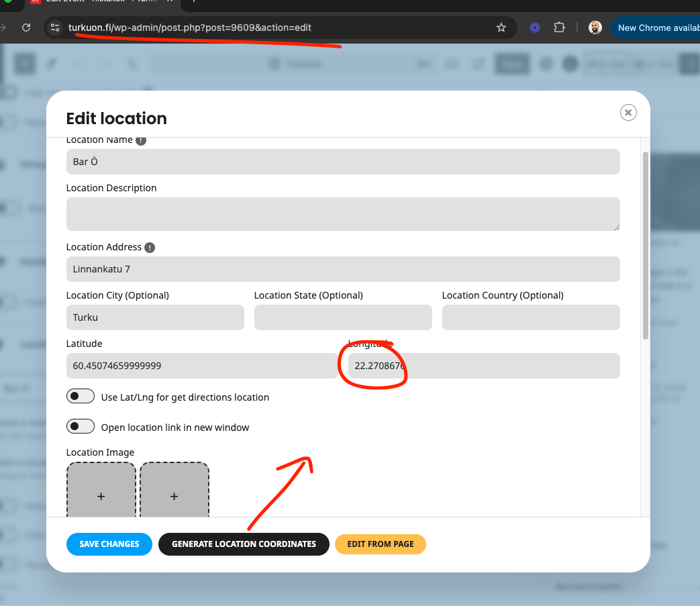Reload the page
This screenshot has width=700, height=606.
tap(26, 28)
